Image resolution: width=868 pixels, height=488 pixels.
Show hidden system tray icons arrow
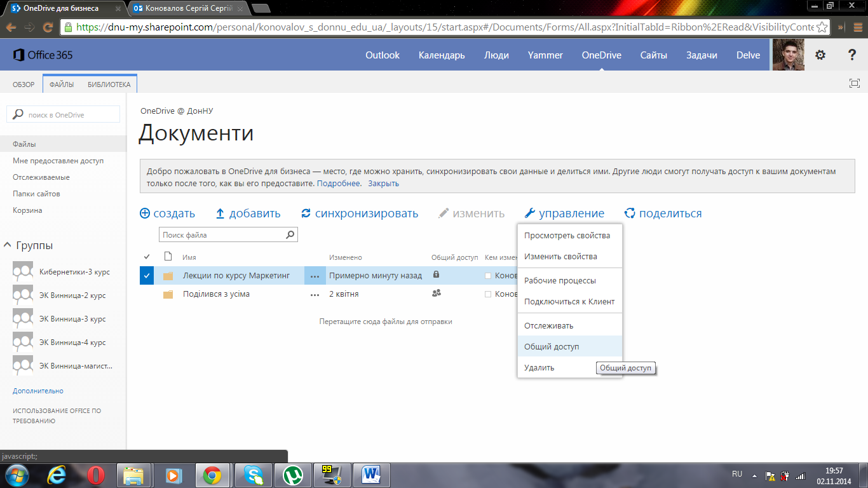[754, 475]
